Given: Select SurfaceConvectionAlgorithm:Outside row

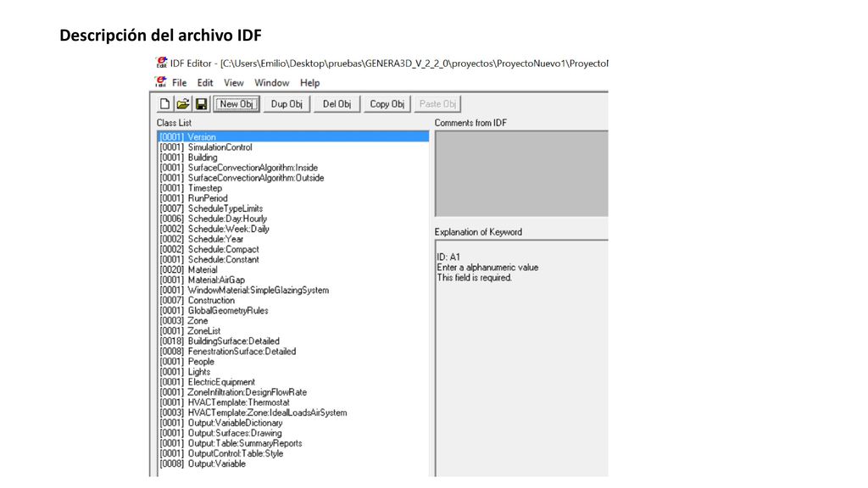Looking at the screenshot, I should click(293, 178).
